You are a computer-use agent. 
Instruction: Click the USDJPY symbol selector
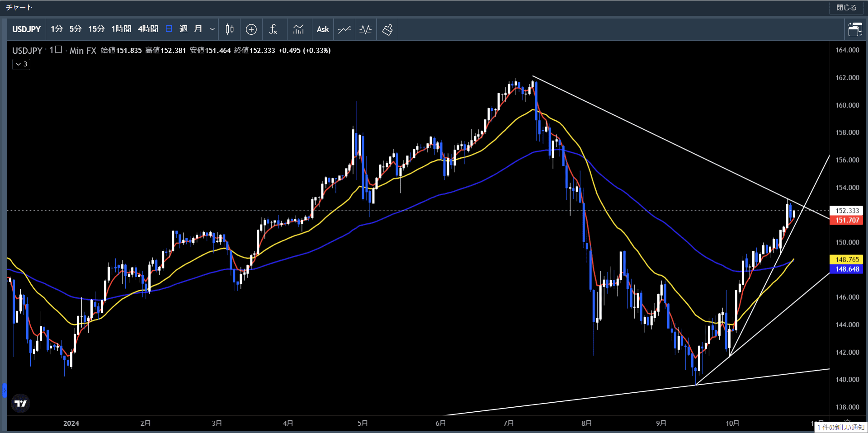coord(26,29)
